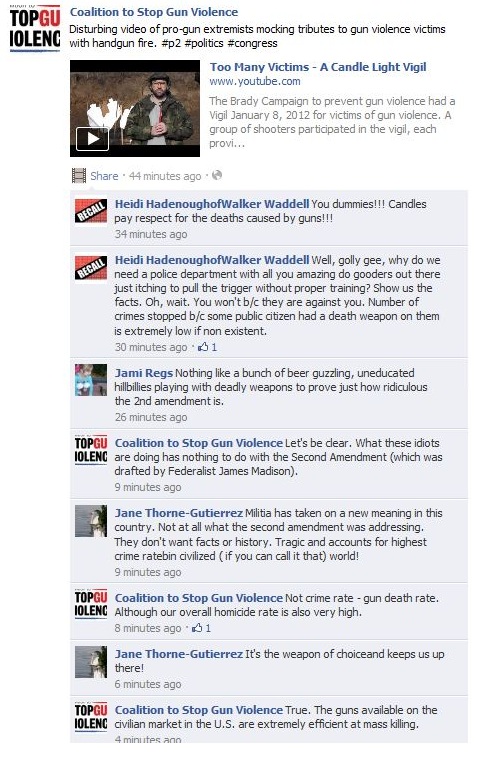Click Jane Thorne-Gutierrez name on 'weapon of choice' comment

(x=178, y=654)
